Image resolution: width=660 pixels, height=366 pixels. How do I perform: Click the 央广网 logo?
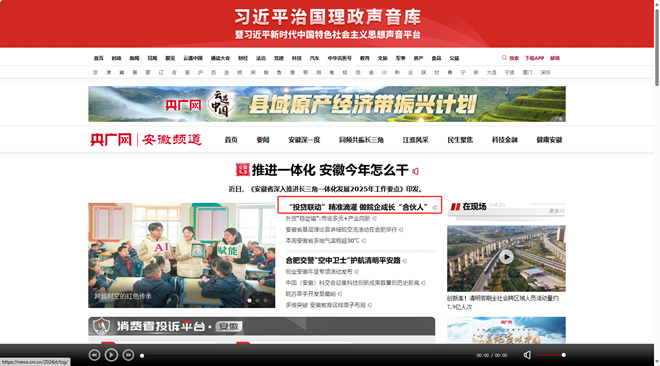[x=111, y=140]
